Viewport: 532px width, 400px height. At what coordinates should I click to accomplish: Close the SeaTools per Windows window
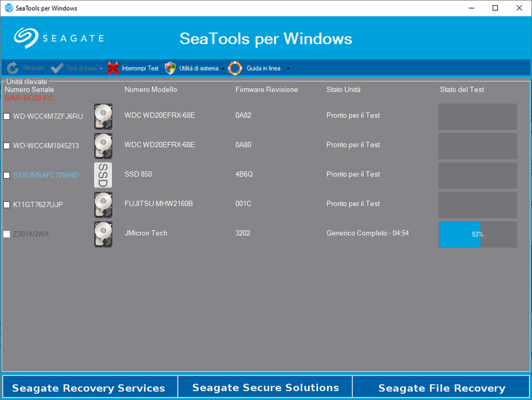click(x=519, y=8)
